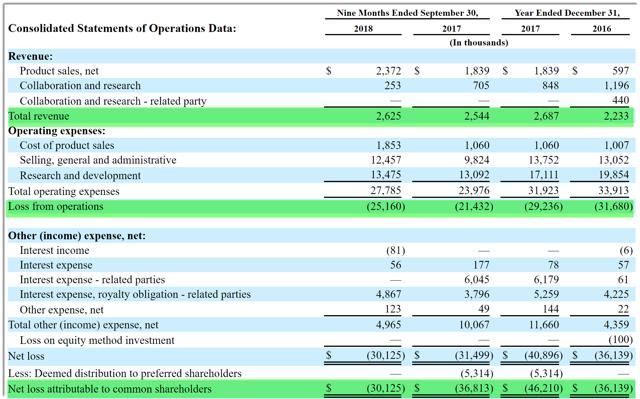Viewport: 640px width, 399px height.
Task: Select 'Selling, general and administrative' label
Action: click(98, 160)
